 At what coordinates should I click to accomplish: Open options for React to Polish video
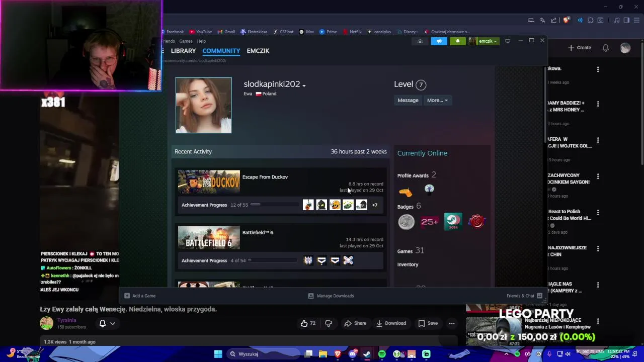(598, 213)
